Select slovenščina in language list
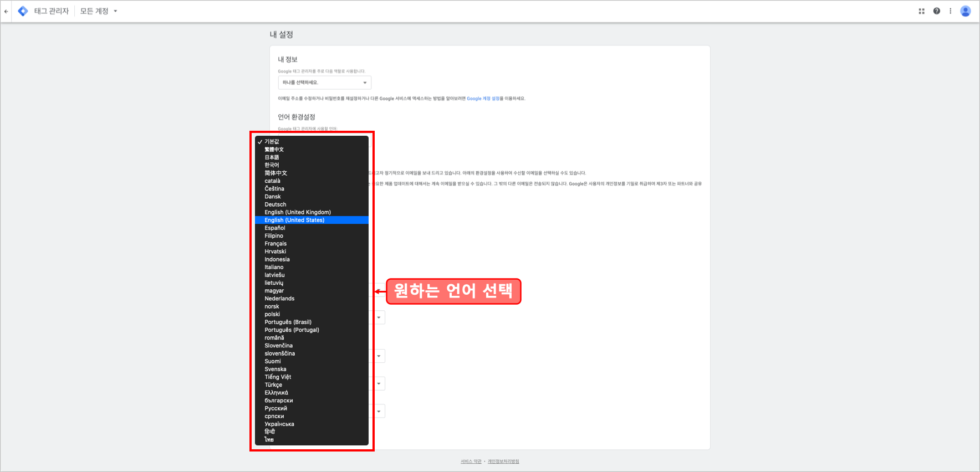Image resolution: width=980 pixels, height=472 pixels. coord(312,353)
